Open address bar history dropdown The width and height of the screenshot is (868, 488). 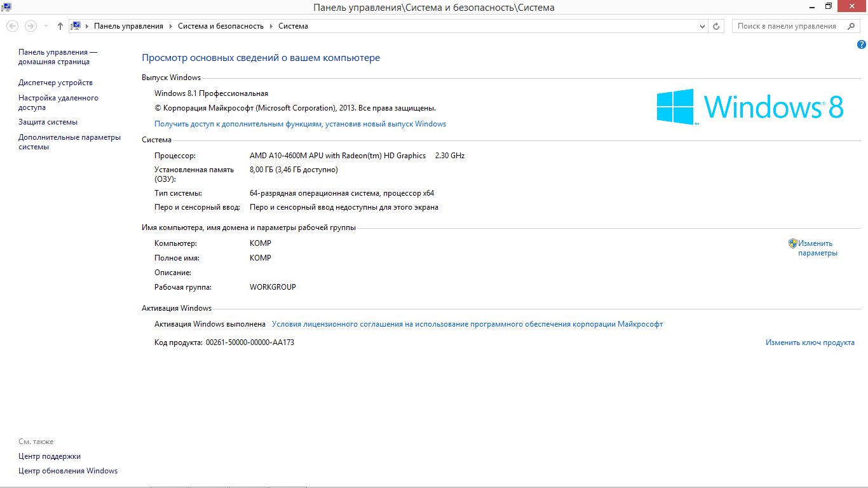[702, 26]
